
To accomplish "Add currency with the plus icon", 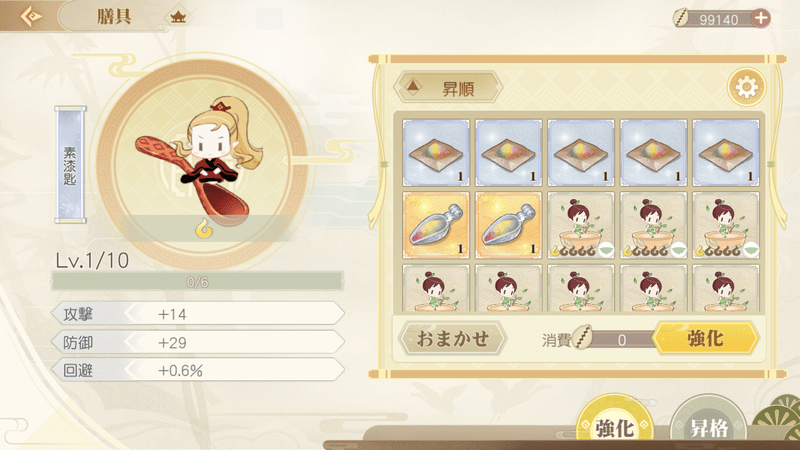I will pos(761,18).
